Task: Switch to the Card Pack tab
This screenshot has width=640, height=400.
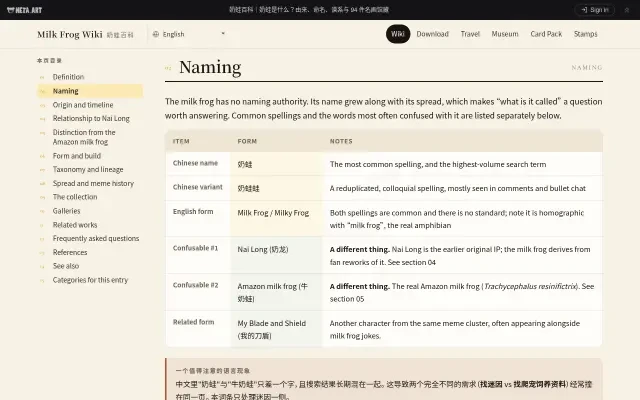Action: tap(546, 34)
